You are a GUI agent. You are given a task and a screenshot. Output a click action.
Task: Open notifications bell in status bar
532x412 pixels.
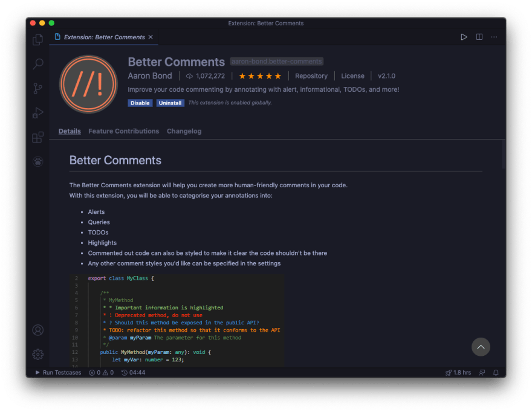(x=496, y=372)
